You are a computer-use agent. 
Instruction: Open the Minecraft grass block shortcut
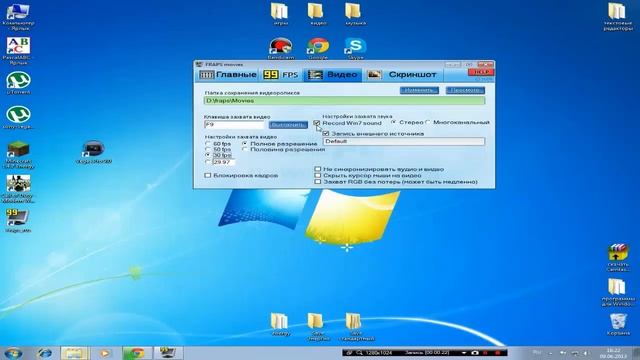(18, 154)
